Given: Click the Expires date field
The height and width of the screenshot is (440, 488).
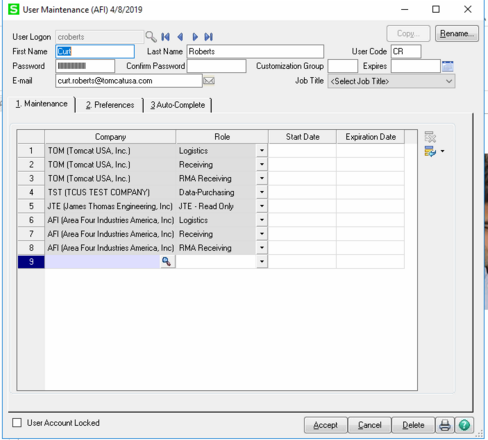Looking at the screenshot, I should (x=416, y=66).
